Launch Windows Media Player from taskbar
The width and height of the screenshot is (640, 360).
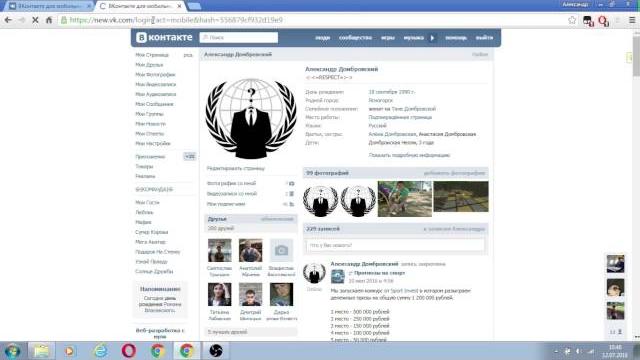click(x=69, y=351)
